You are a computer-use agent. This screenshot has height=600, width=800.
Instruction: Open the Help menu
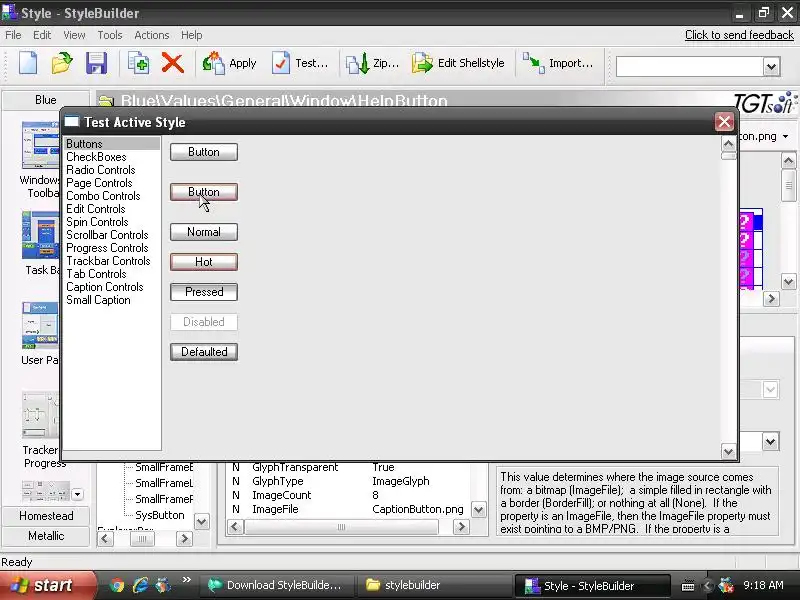click(191, 35)
